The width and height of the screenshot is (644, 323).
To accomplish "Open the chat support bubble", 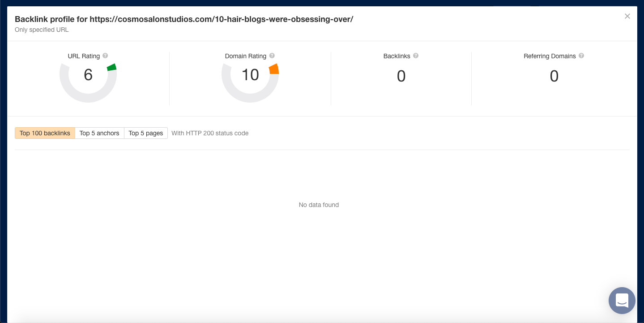I will pos(622,301).
